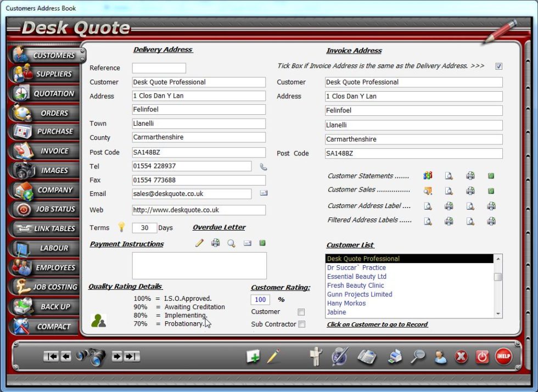Enable the Customer rating checkbox
The image size is (538, 392).
(301, 311)
